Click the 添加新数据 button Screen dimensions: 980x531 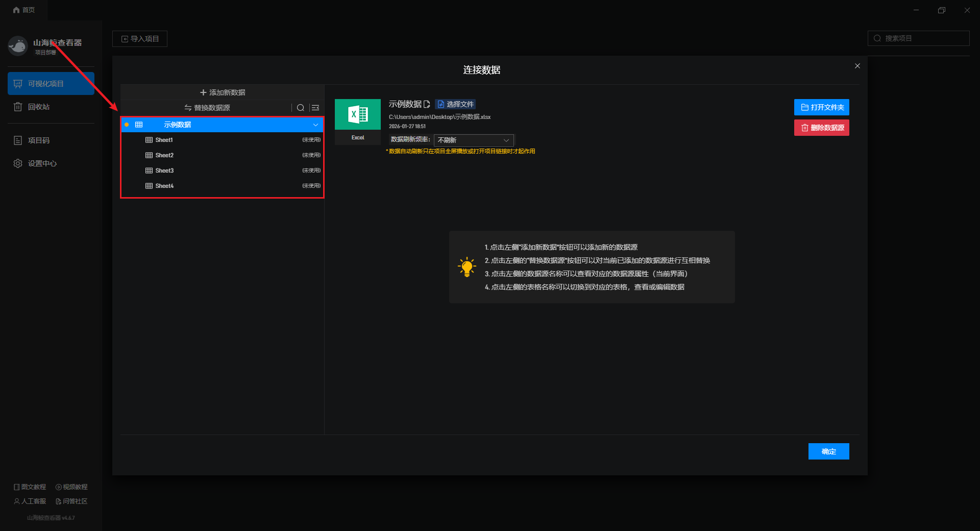click(x=223, y=92)
